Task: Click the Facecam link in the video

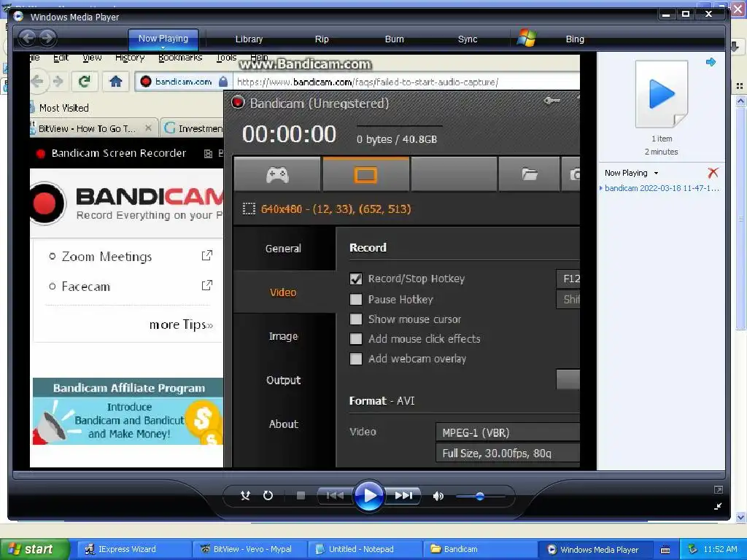Action: [86, 286]
